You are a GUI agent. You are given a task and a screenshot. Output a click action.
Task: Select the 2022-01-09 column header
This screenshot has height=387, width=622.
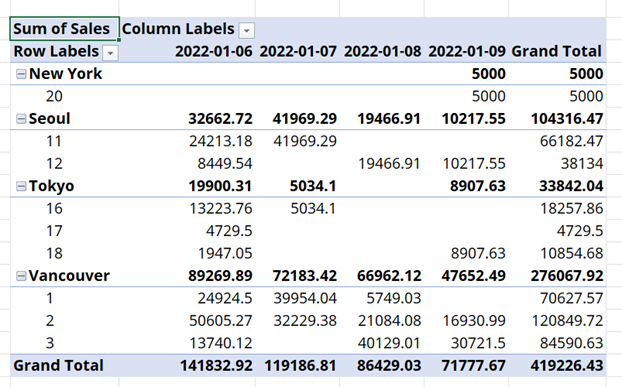[x=467, y=51]
